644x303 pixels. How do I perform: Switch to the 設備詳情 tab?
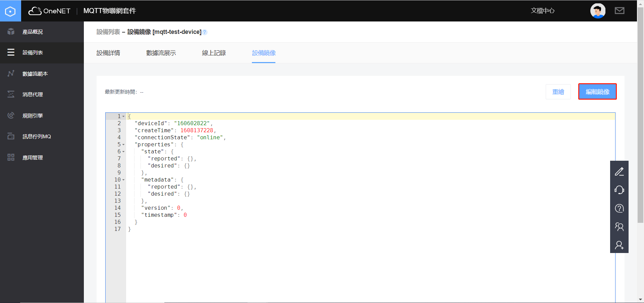point(108,53)
